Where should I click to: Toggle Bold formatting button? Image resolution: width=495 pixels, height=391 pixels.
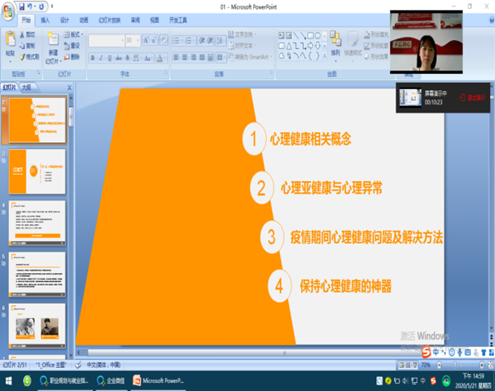pyautogui.click(x=93, y=58)
